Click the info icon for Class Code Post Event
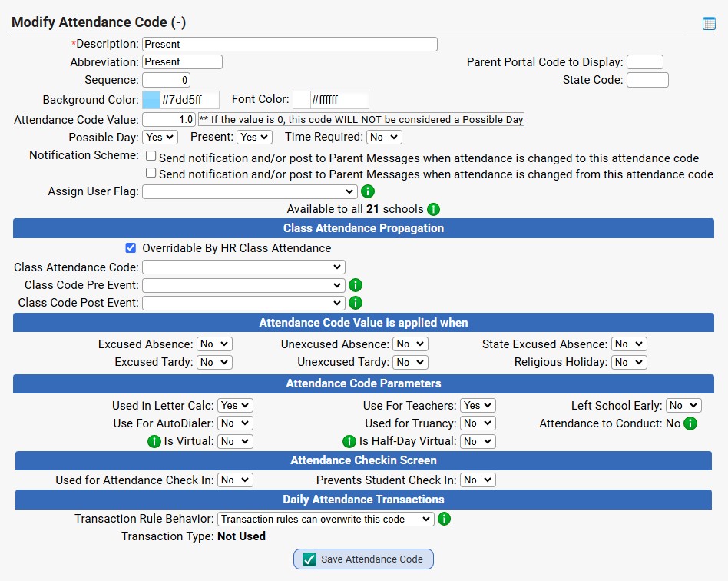The image size is (728, 581). pyautogui.click(x=356, y=303)
